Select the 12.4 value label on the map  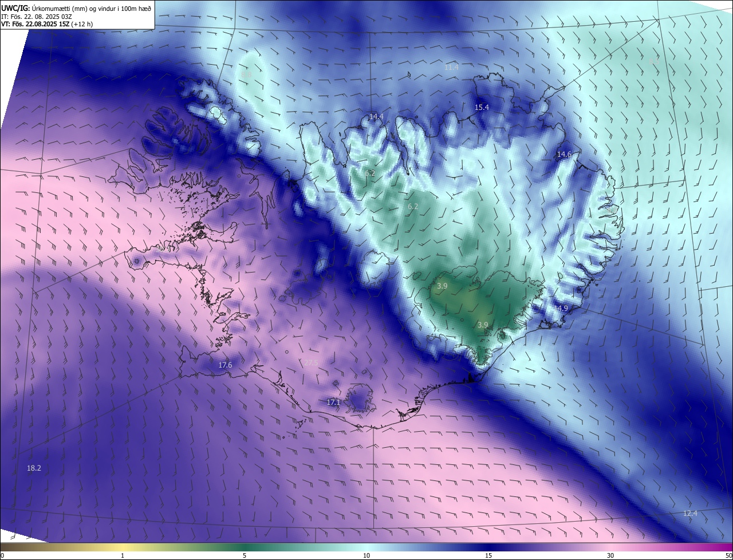click(x=690, y=514)
